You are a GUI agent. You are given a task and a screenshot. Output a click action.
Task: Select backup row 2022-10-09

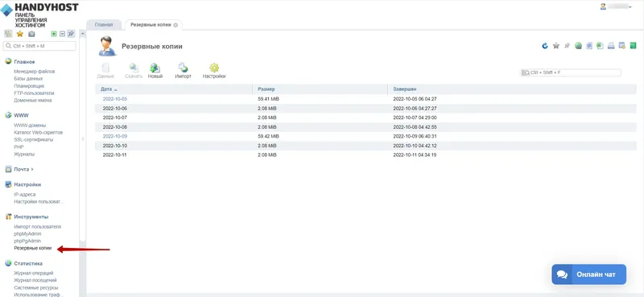pos(365,136)
